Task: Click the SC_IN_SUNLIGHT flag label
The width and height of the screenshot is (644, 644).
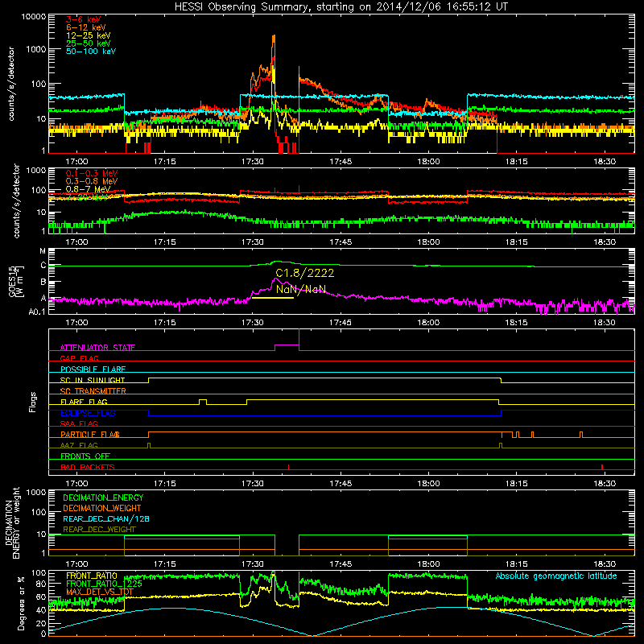Action: point(93,380)
